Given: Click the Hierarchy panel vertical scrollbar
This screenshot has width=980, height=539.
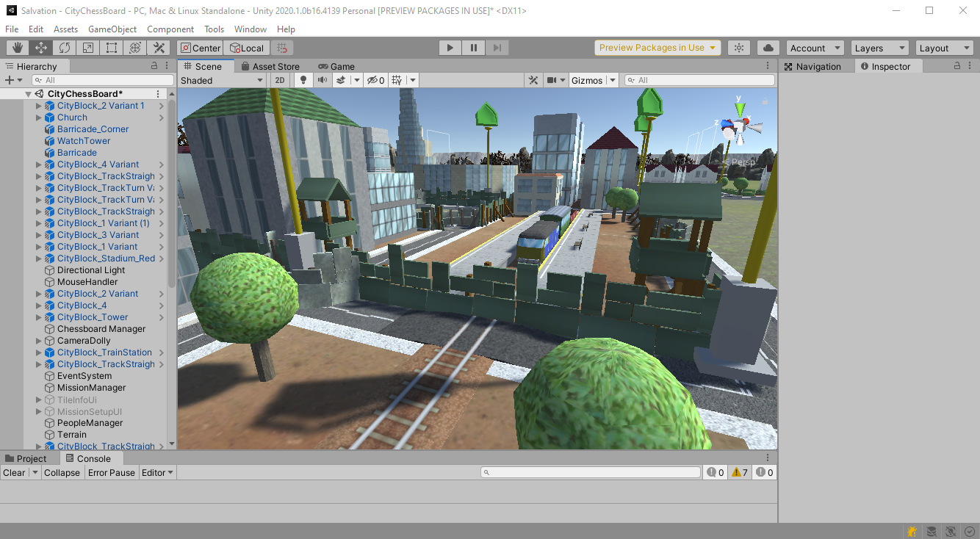Looking at the screenshot, I should [172, 191].
